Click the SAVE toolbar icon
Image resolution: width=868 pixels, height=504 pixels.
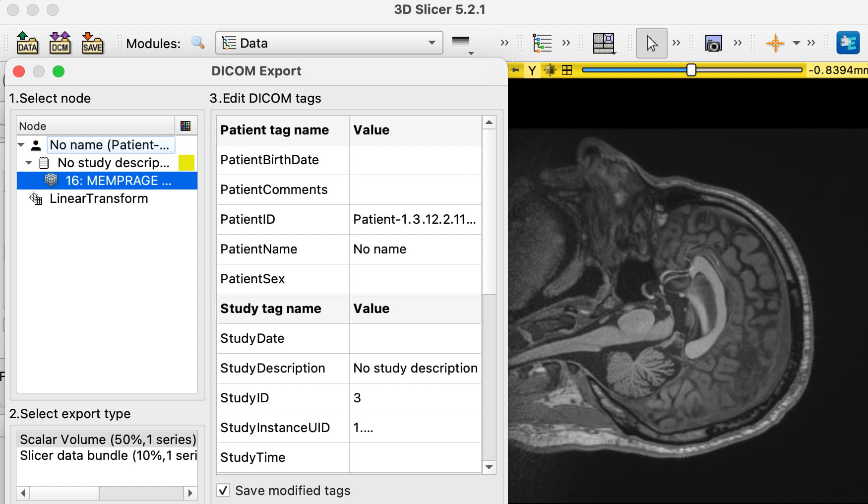pos(93,43)
